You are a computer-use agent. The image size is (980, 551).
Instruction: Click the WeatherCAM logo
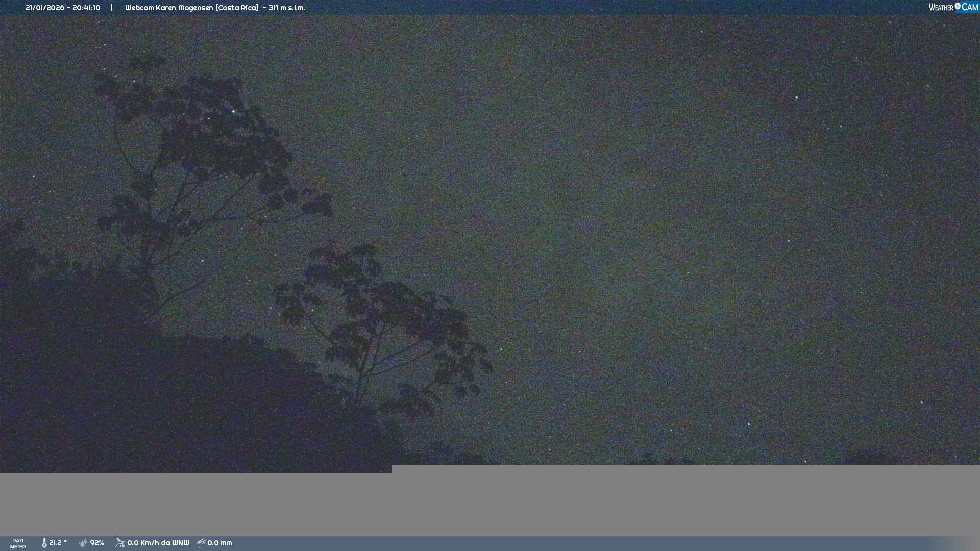(953, 7)
